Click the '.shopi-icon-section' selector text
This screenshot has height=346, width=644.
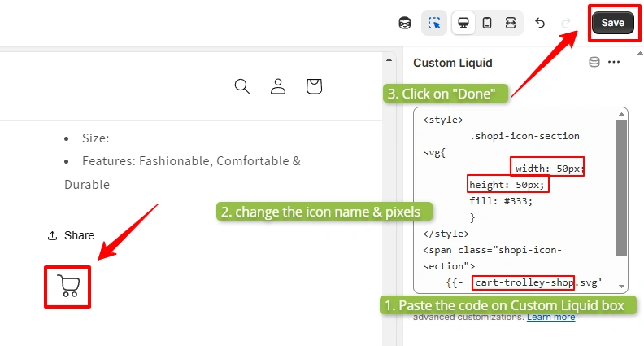click(525, 136)
